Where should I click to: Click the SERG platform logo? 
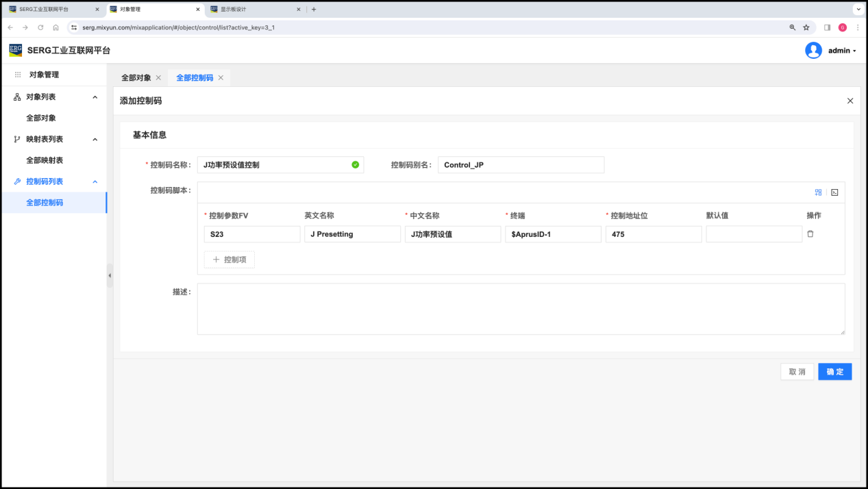pos(16,50)
